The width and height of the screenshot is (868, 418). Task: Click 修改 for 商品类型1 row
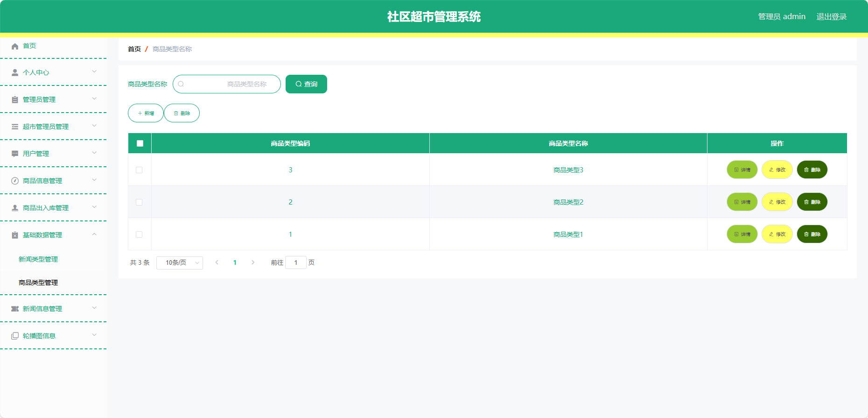(777, 234)
